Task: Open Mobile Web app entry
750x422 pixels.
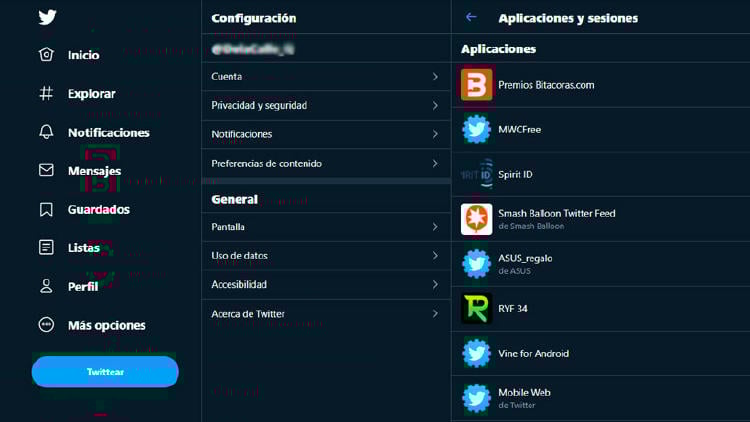Action: tap(601, 398)
